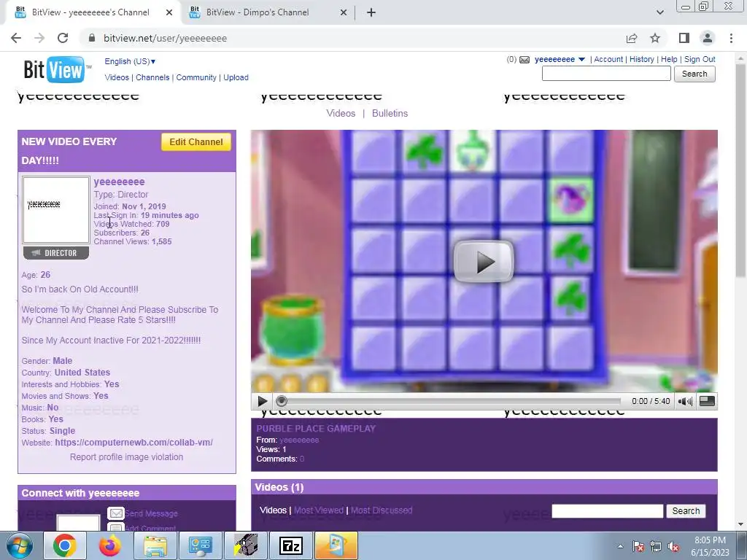The height and width of the screenshot is (560, 747).
Task: Click the video seek bar handle
Action: click(x=282, y=402)
